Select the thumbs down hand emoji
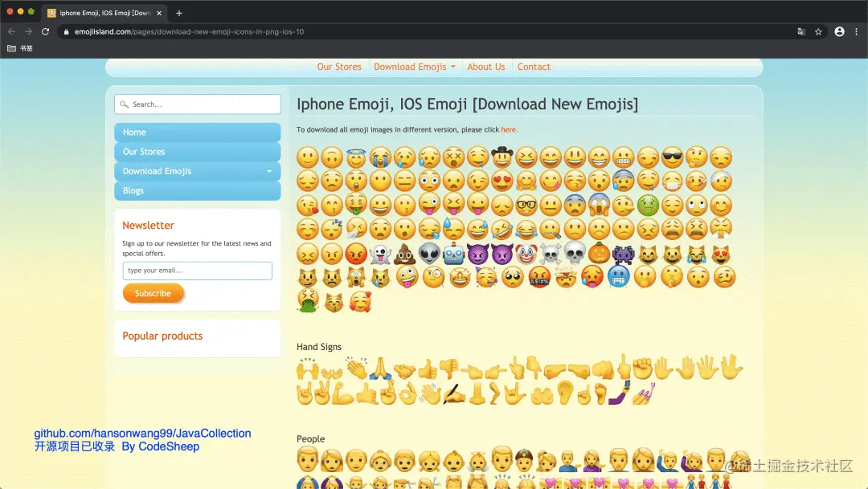This screenshot has height=489, width=868. click(449, 369)
